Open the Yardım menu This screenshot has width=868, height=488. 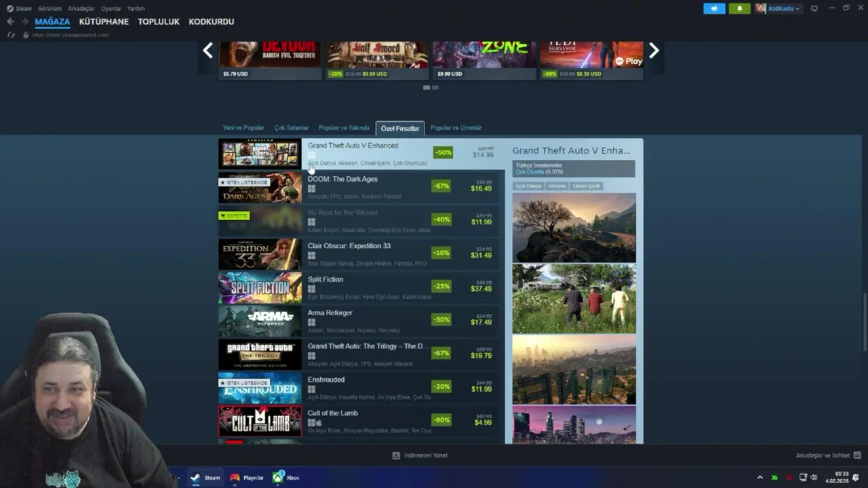coord(136,9)
